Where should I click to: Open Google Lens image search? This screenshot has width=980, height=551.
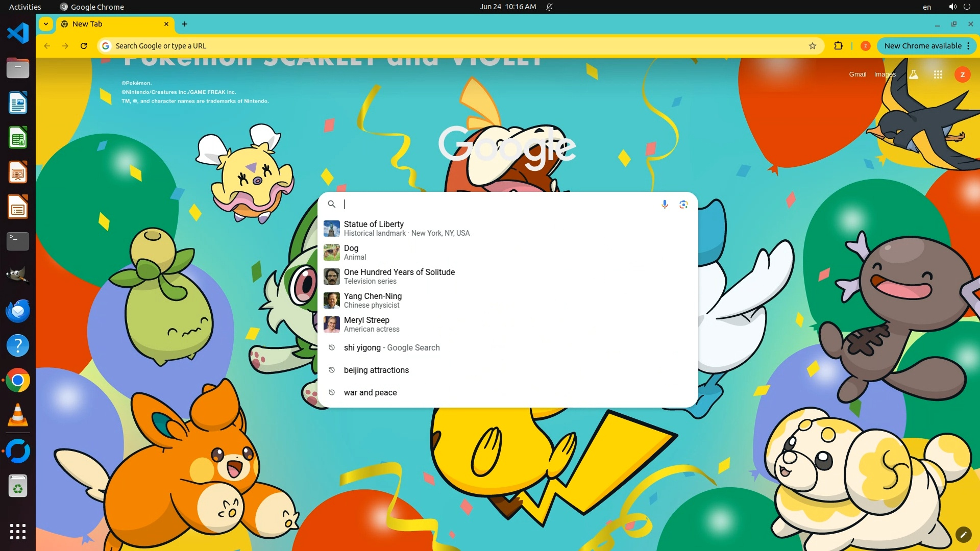click(x=683, y=204)
